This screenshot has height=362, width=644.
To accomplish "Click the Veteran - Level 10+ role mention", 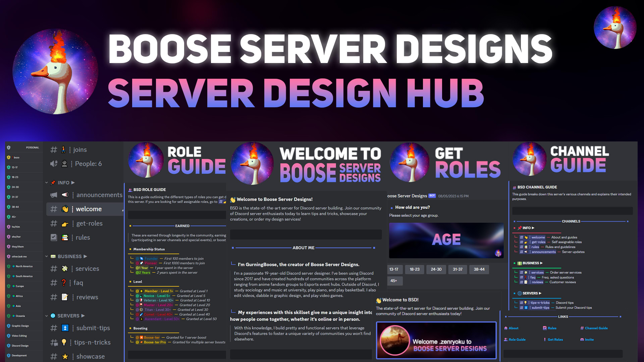I will tap(155, 300).
